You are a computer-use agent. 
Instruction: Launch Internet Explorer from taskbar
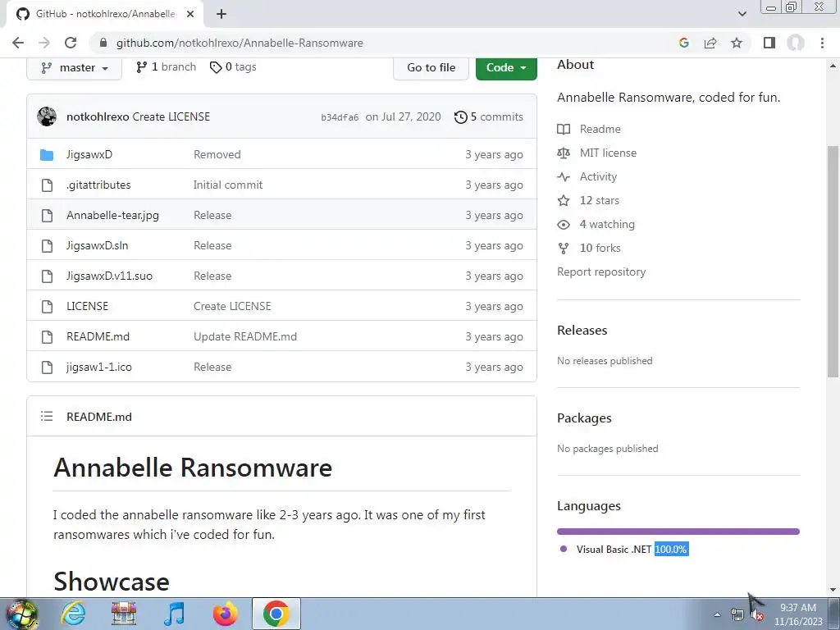pos(73,614)
